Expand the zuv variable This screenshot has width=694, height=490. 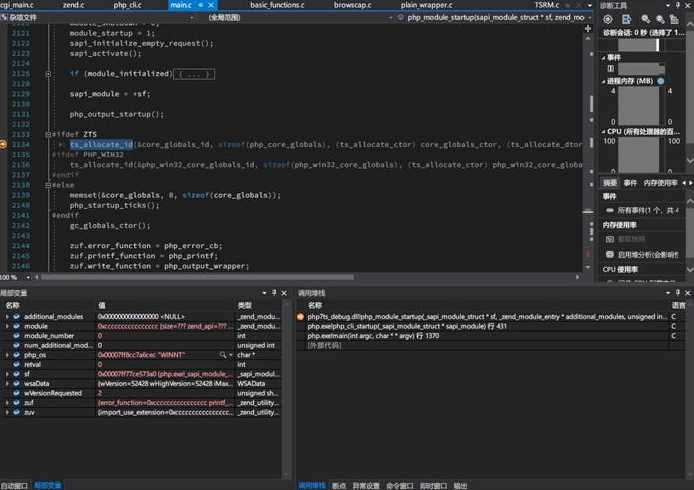tap(7, 413)
